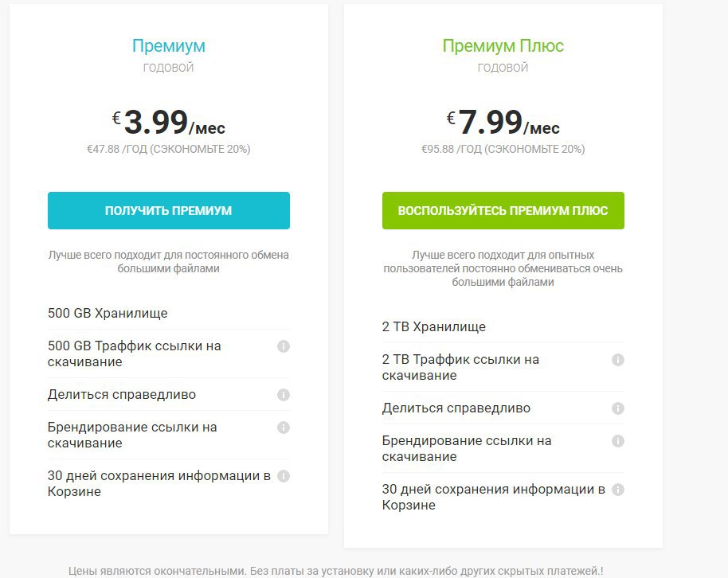Select the Премиум plan title
The image size is (728, 578).
[x=169, y=45]
